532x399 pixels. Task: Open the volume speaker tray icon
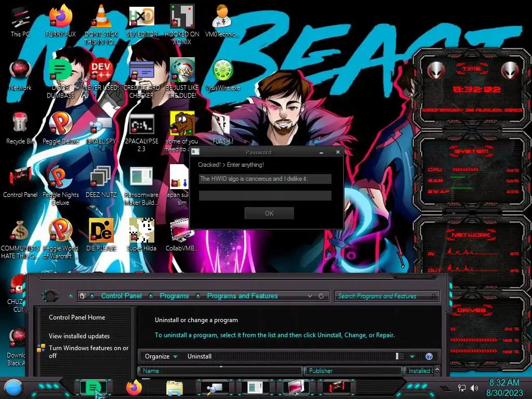pyautogui.click(x=474, y=388)
